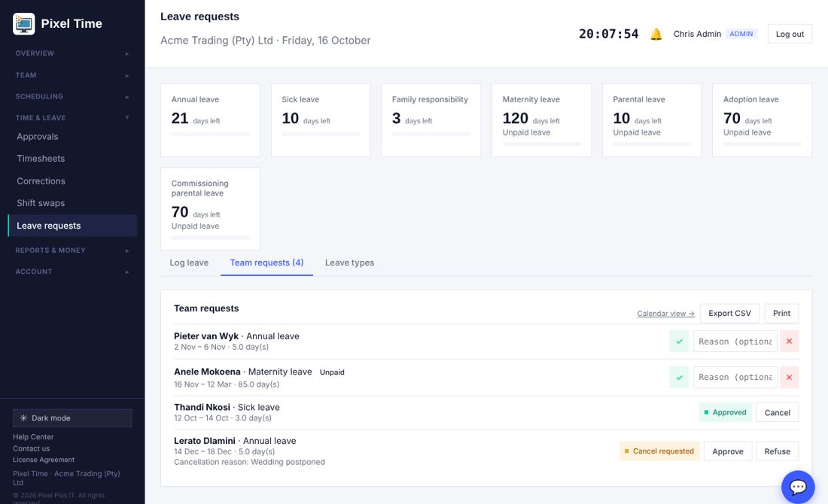Image resolution: width=828 pixels, height=504 pixels.
Task: Approve Anele Mokoena's maternity leave checkmark
Action: click(x=679, y=378)
